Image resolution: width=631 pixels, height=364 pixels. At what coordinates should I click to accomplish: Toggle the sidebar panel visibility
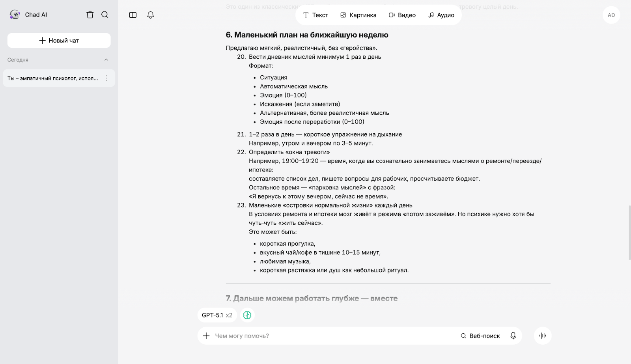[x=133, y=15]
